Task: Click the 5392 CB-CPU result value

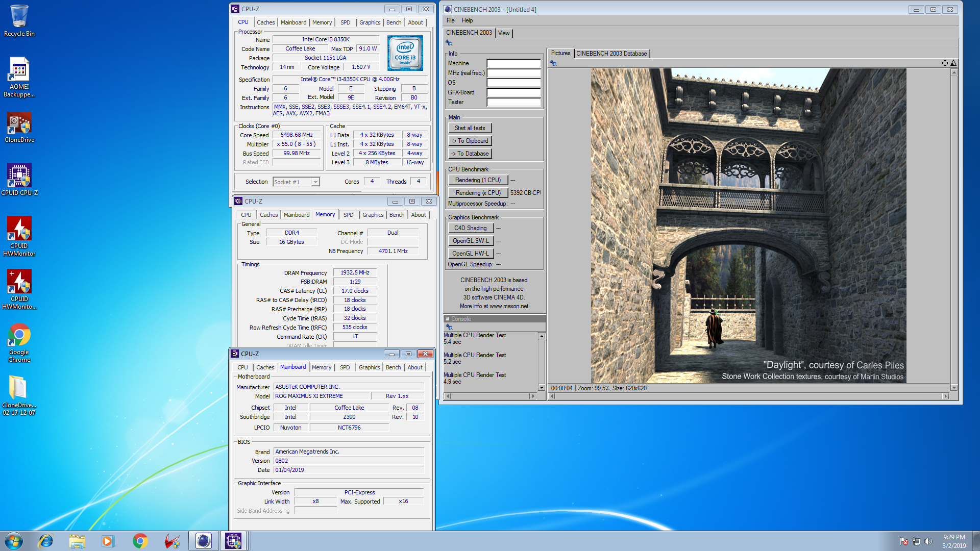Action: (525, 193)
